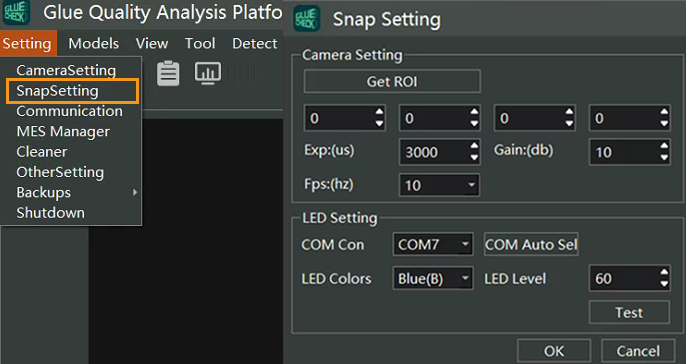Expand the Backups submenu
This screenshot has width=686, height=364.
click(71, 192)
